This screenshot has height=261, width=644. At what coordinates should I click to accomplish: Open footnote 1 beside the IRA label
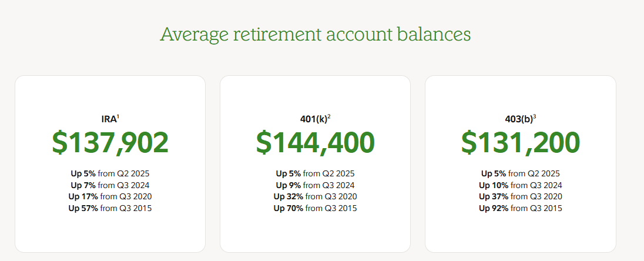tap(118, 117)
